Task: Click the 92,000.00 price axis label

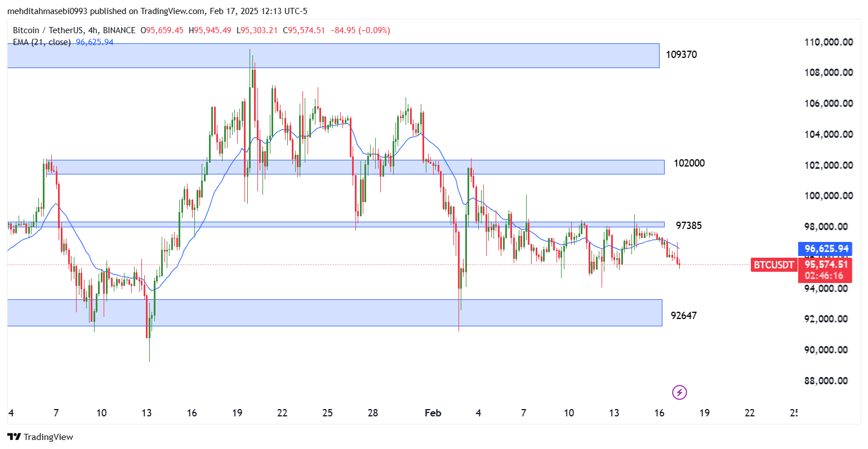Action: pos(826,319)
